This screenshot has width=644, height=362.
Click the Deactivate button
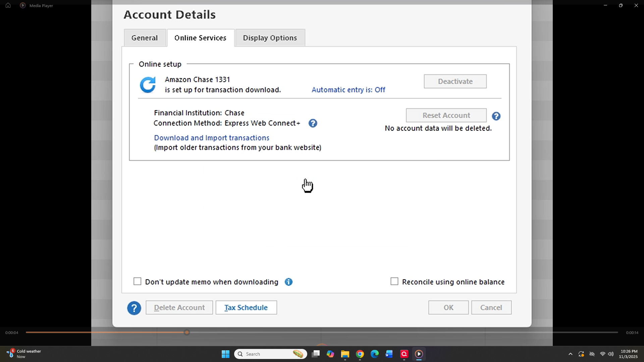click(455, 81)
